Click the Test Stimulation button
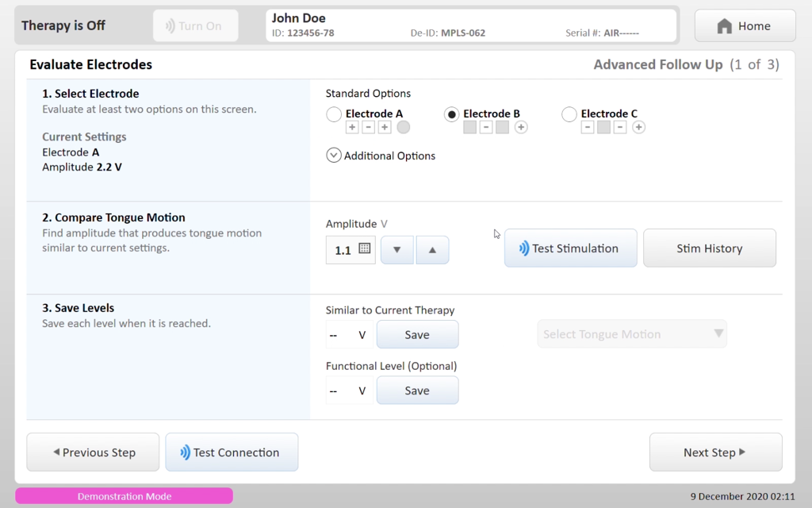 tap(571, 248)
